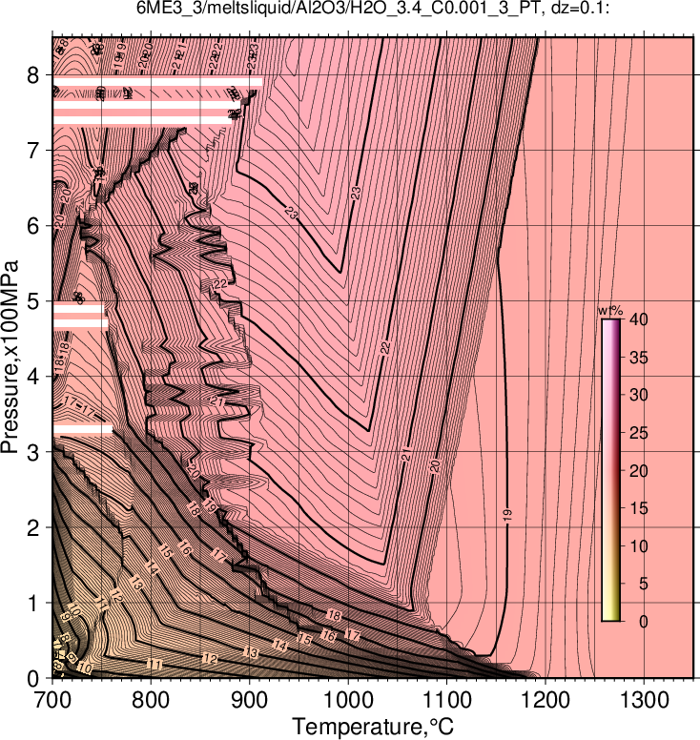Click the 40 tick on the colorbar

(638, 319)
